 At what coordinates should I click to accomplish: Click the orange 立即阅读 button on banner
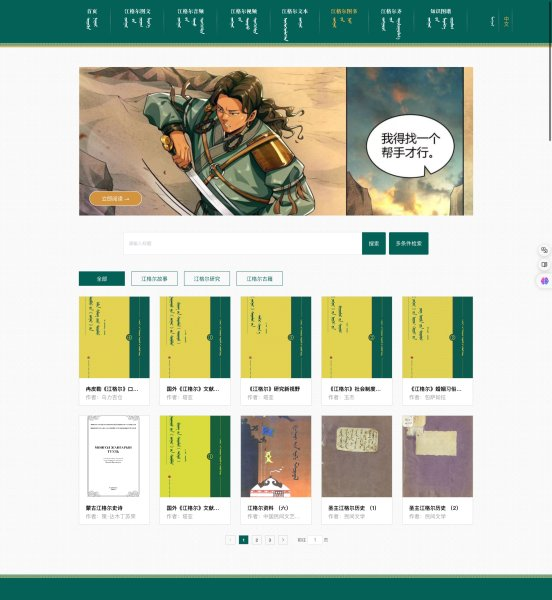(x=116, y=199)
